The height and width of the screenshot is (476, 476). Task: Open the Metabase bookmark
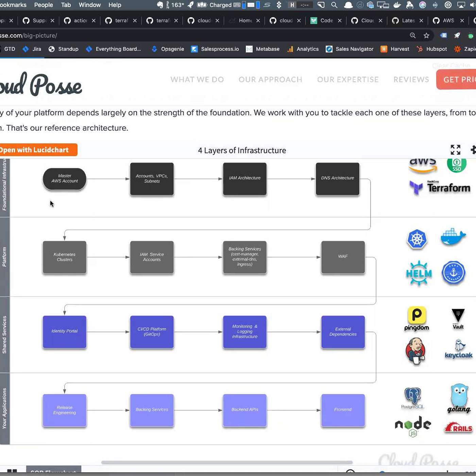[x=263, y=49]
